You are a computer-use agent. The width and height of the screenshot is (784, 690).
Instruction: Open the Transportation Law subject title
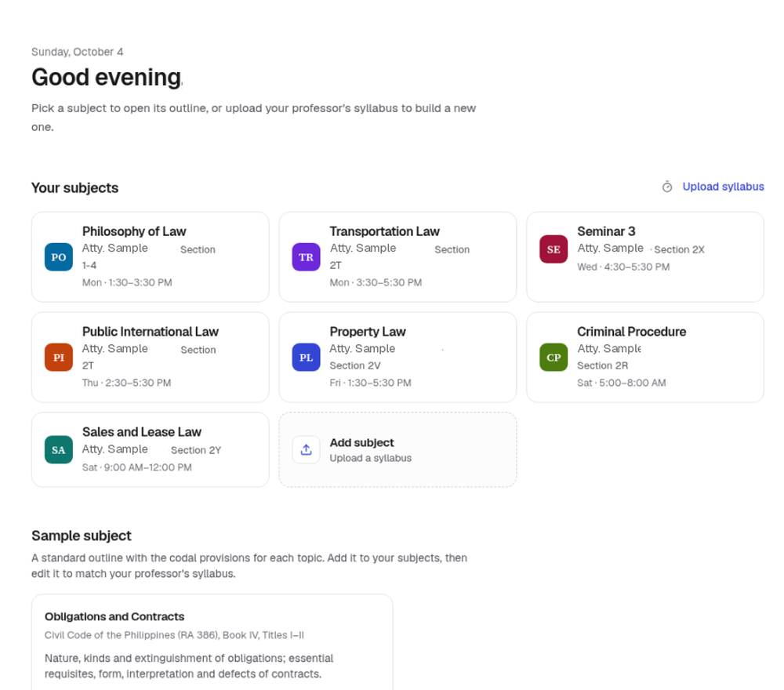pos(384,231)
